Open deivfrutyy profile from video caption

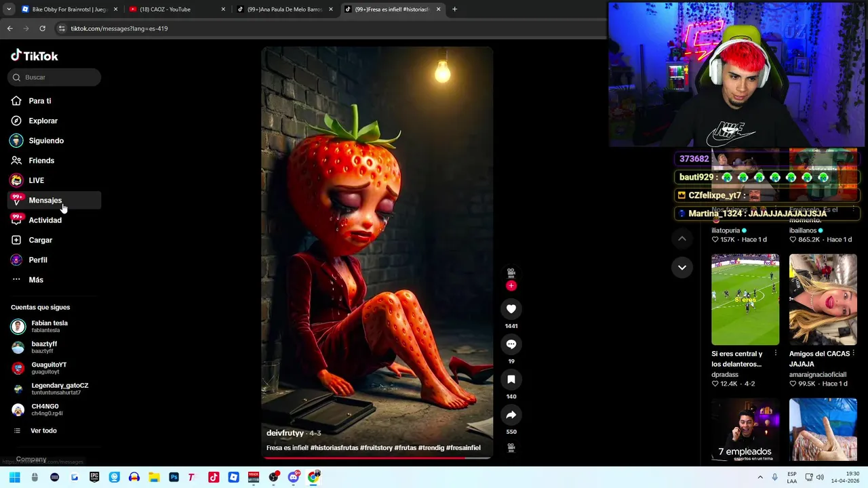[x=285, y=433]
